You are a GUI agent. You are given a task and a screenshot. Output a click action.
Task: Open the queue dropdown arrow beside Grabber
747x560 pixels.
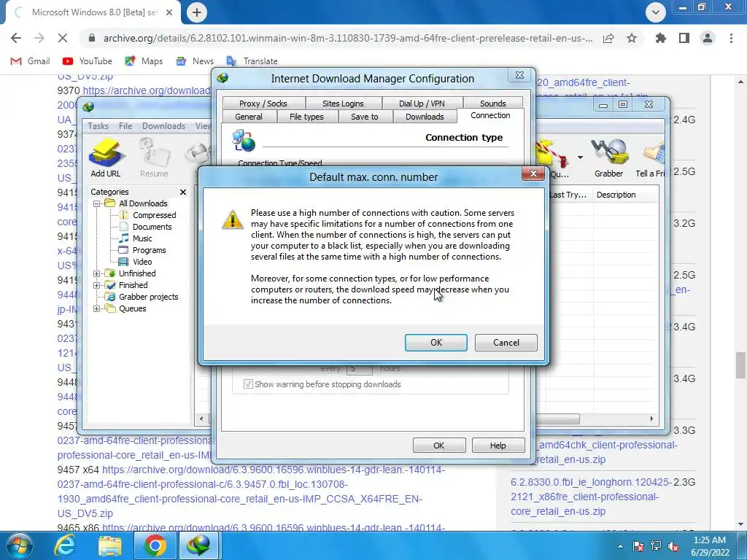pos(580,157)
